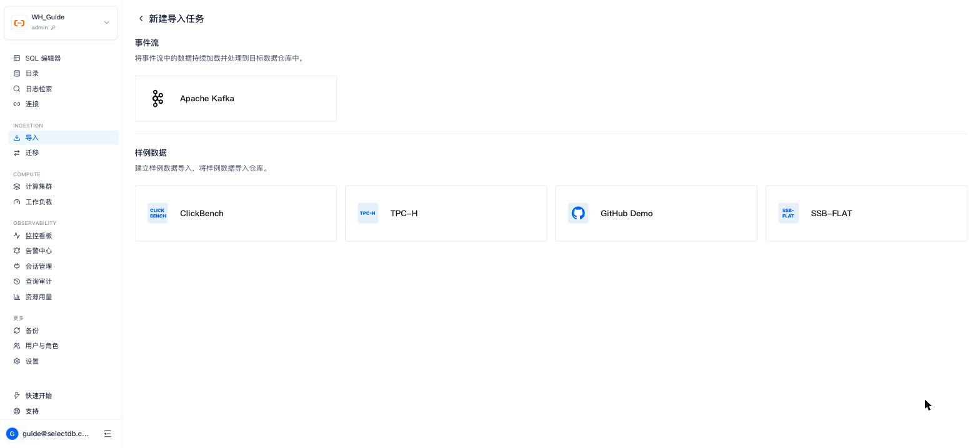Go to 日志检索 in the sidebar
The width and height of the screenshot is (980, 448).
(x=63, y=89)
